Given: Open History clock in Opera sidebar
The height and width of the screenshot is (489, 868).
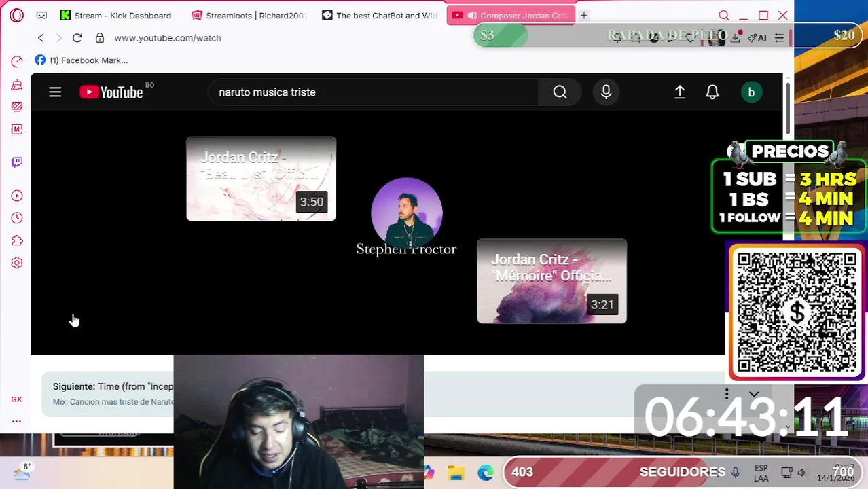Looking at the screenshot, I should tap(17, 218).
